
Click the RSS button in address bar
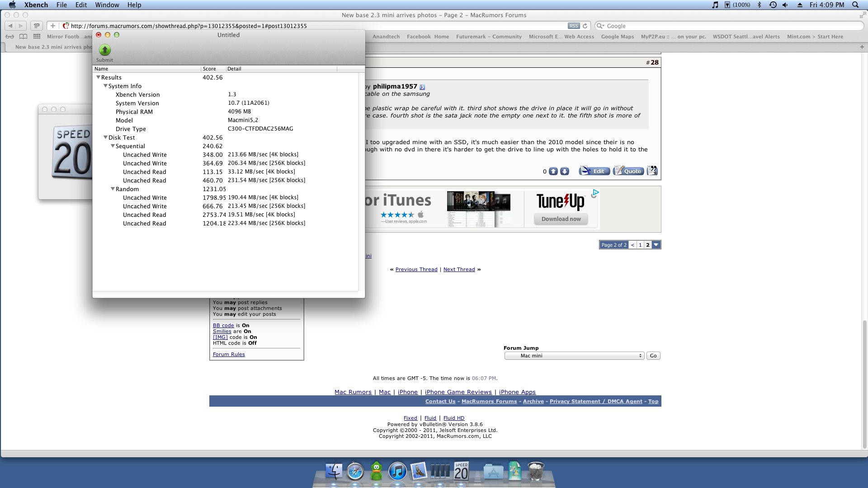pos(574,26)
